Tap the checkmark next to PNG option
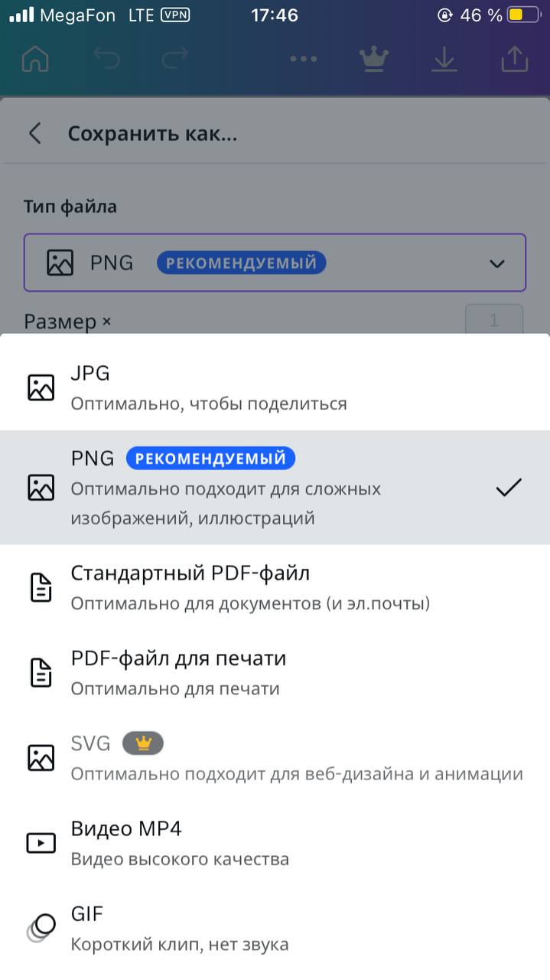Viewport: 550px width, 980px height. pos(509,488)
